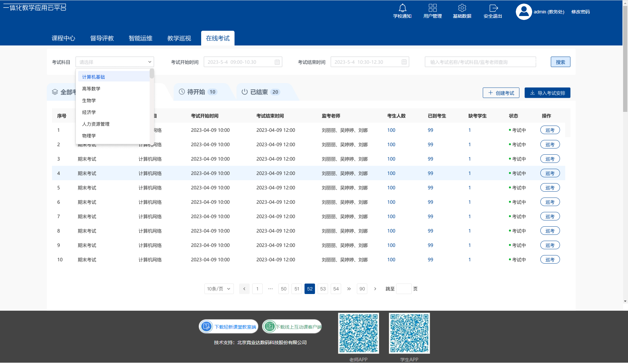This screenshot has width=628, height=364.
Task: Click 缺考学生 1 in row 8
Action: [x=470, y=231]
